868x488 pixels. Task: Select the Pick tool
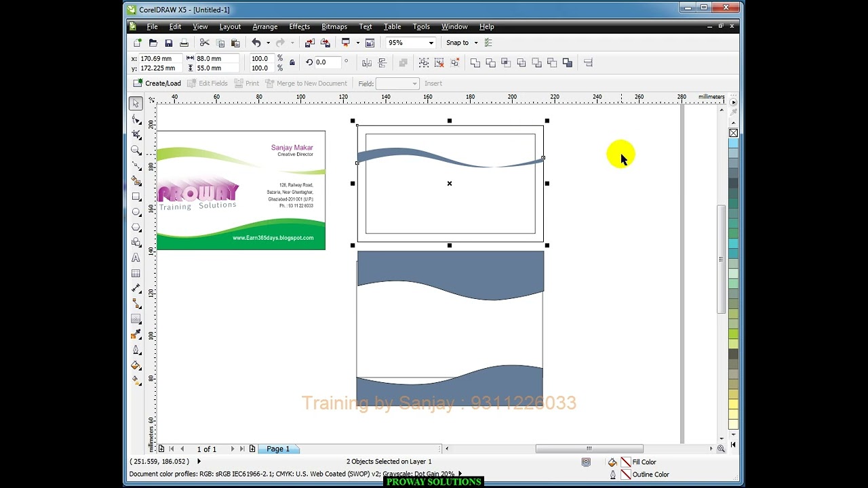coord(136,104)
